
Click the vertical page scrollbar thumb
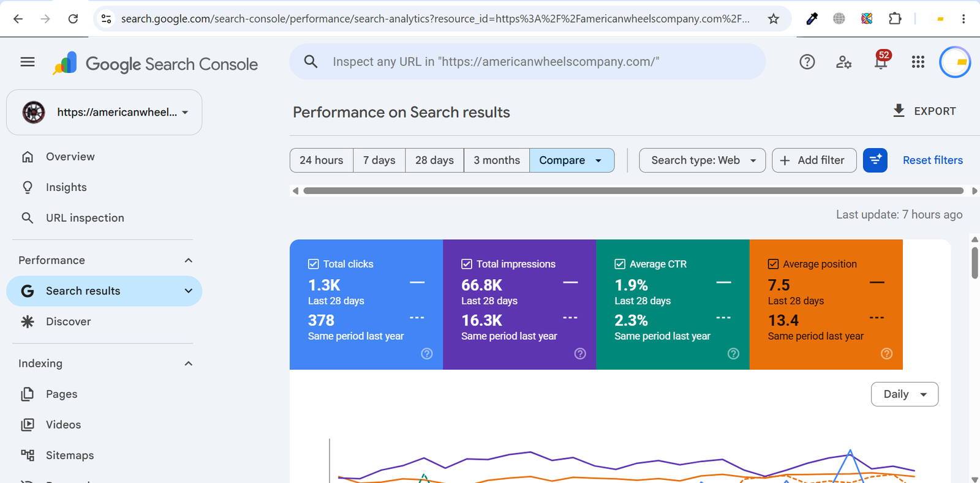click(x=974, y=263)
